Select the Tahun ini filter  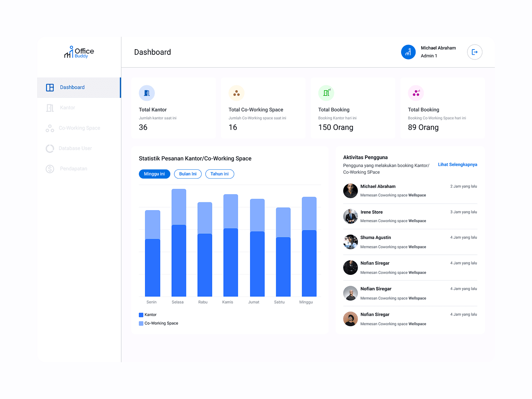pos(220,174)
